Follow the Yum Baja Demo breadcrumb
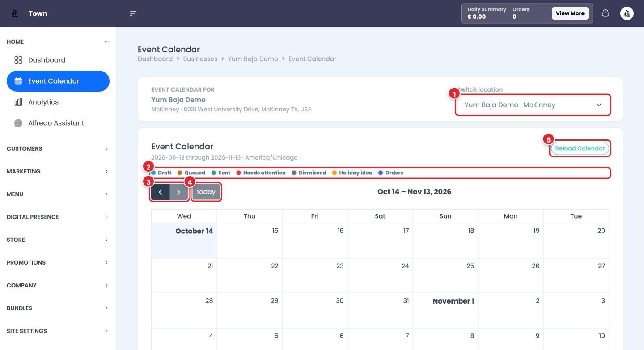The image size is (644, 350). pos(253,59)
